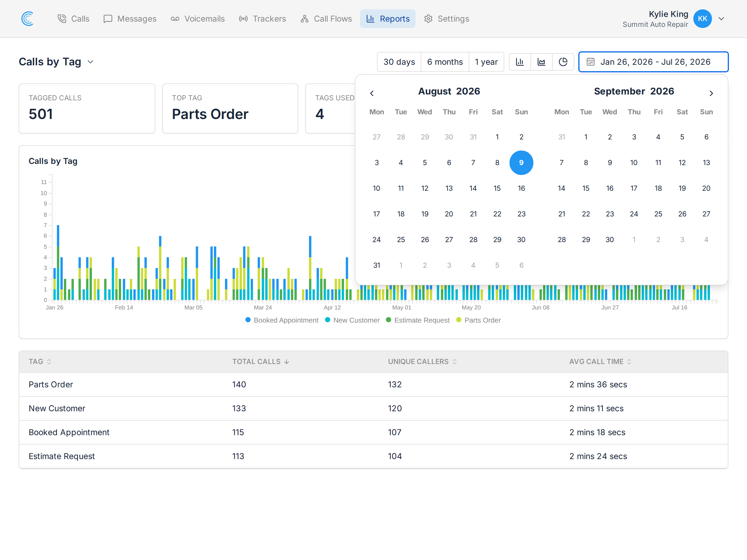Open the Call Flows tab

click(326, 19)
